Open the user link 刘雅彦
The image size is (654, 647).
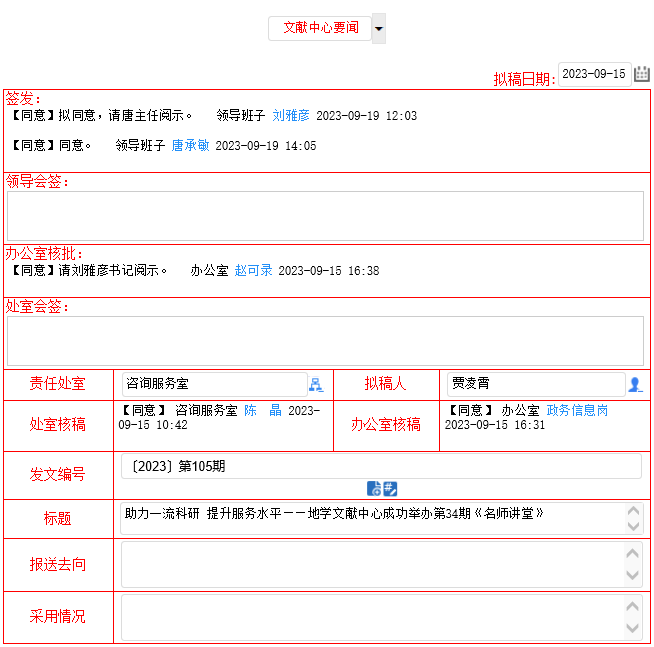(291, 116)
